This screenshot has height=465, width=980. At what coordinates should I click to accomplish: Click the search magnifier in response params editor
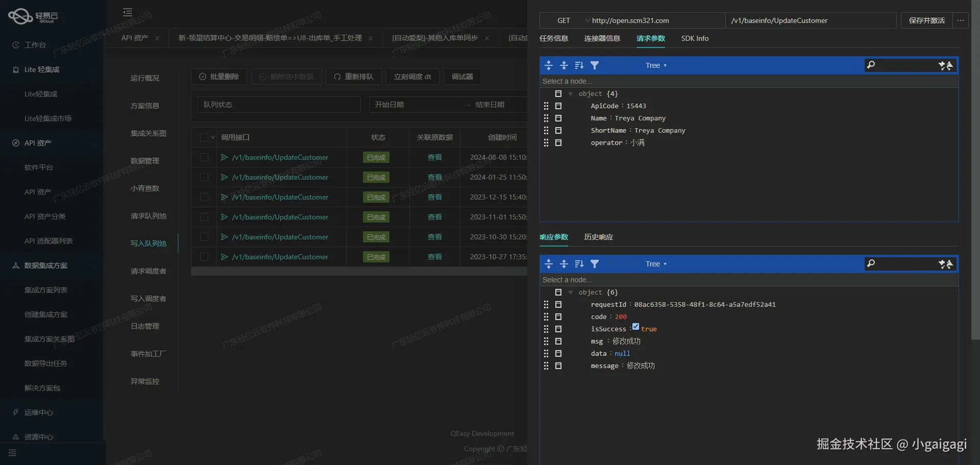pyautogui.click(x=871, y=263)
